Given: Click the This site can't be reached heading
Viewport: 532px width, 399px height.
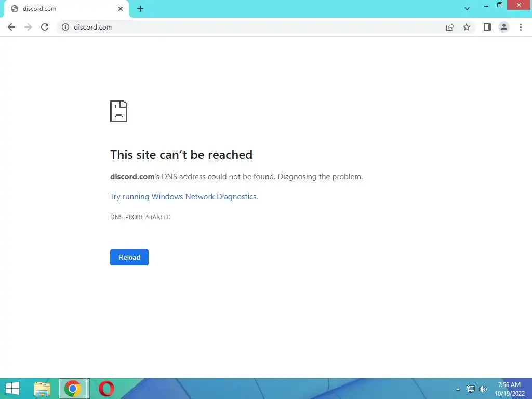Looking at the screenshot, I should (181, 155).
